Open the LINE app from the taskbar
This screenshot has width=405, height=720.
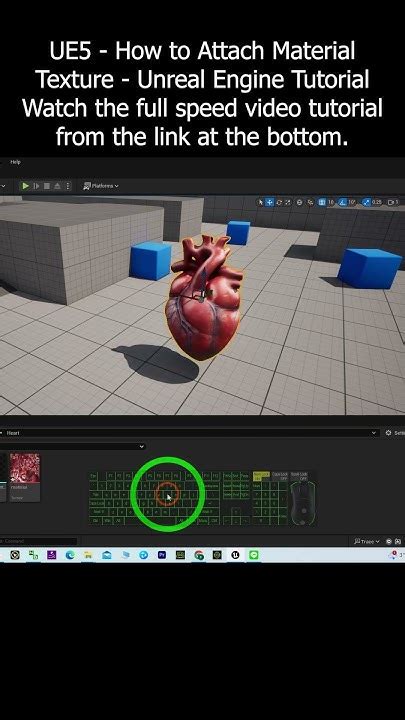[254, 555]
